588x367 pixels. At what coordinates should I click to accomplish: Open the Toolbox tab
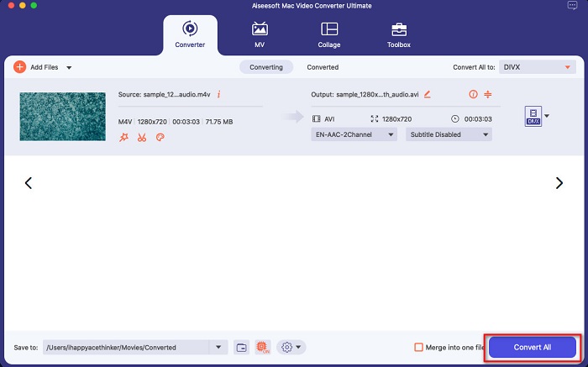click(x=399, y=34)
